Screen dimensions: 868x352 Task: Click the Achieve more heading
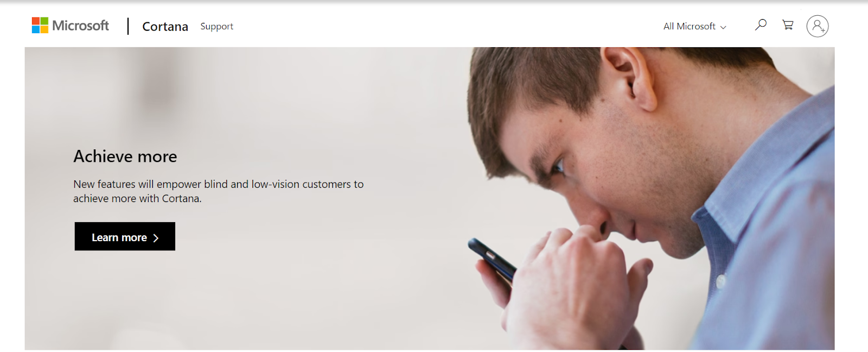tap(125, 156)
